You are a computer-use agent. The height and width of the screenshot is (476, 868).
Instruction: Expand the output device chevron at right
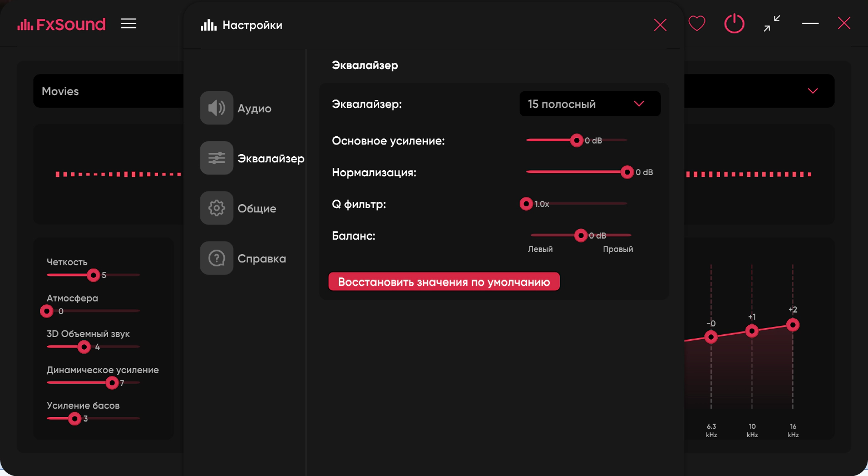click(x=813, y=91)
